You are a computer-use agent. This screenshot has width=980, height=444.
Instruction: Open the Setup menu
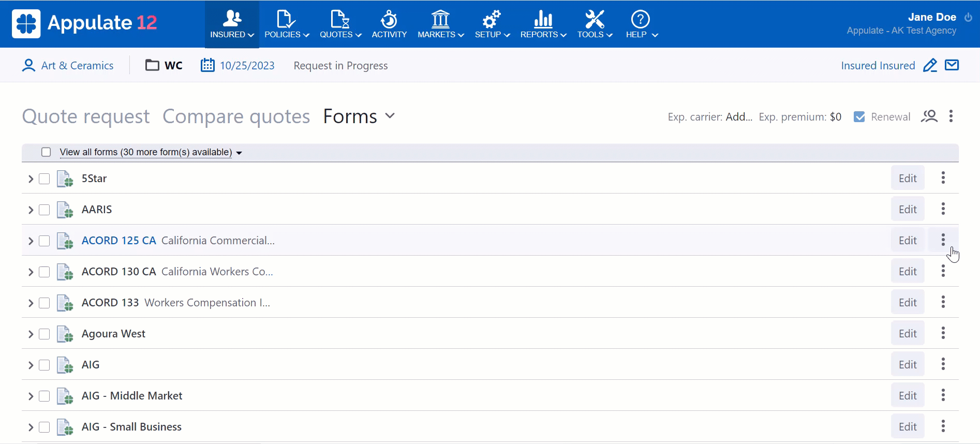click(x=492, y=24)
